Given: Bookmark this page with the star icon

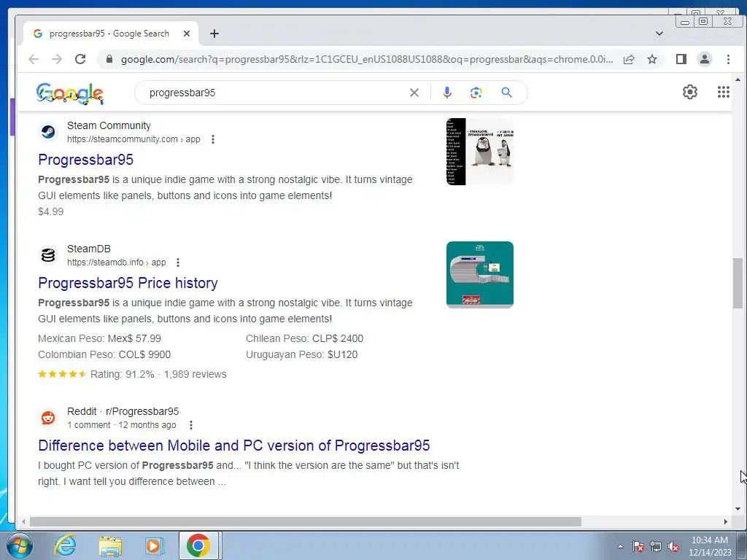Looking at the screenshot, I should (652, 59).
